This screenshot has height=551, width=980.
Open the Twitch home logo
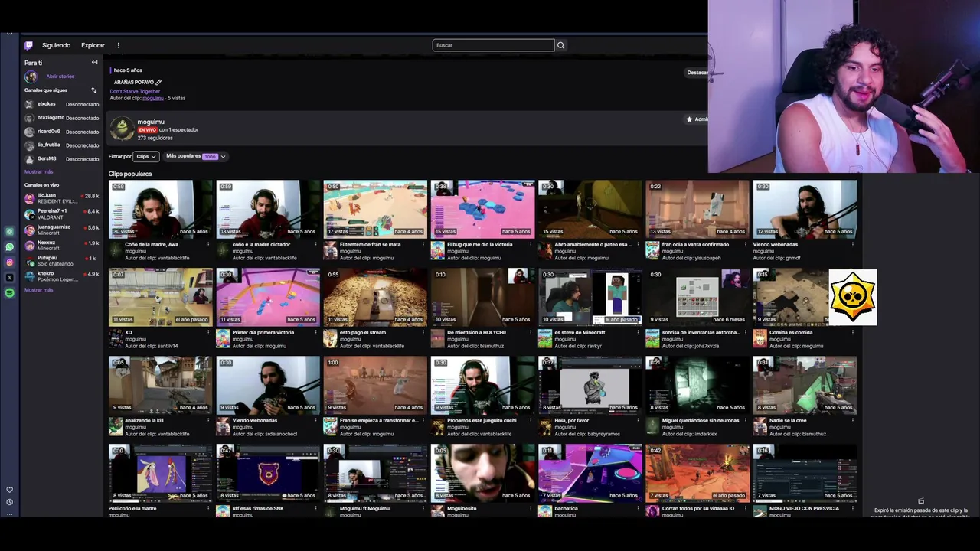[x=28, y=45]
